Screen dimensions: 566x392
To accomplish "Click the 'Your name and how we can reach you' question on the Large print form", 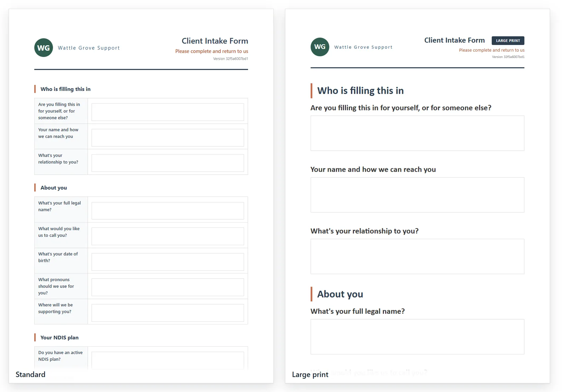I will tap(373, 169).
